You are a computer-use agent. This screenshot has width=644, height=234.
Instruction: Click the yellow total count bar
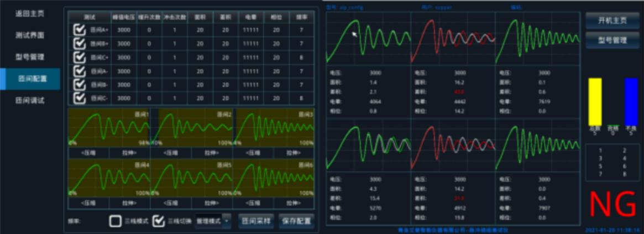coord(595,102)
